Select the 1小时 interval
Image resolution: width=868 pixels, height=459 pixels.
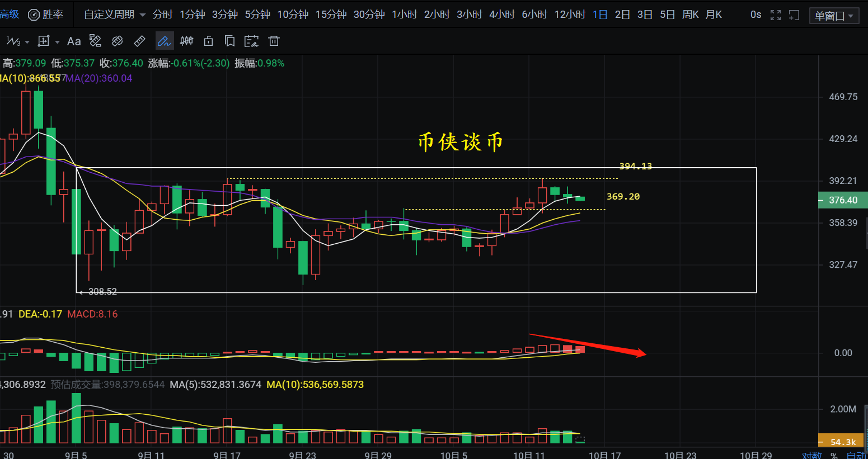(405, 15)
